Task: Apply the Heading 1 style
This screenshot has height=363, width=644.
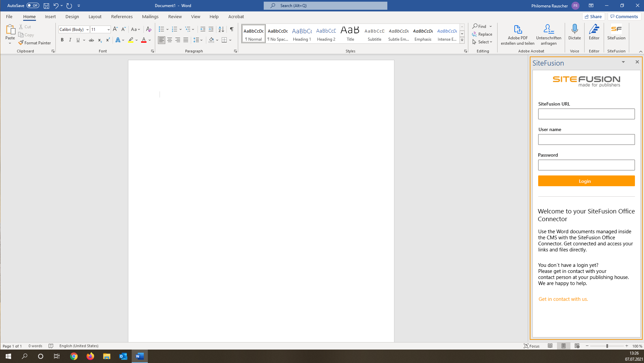Action: 302,34
